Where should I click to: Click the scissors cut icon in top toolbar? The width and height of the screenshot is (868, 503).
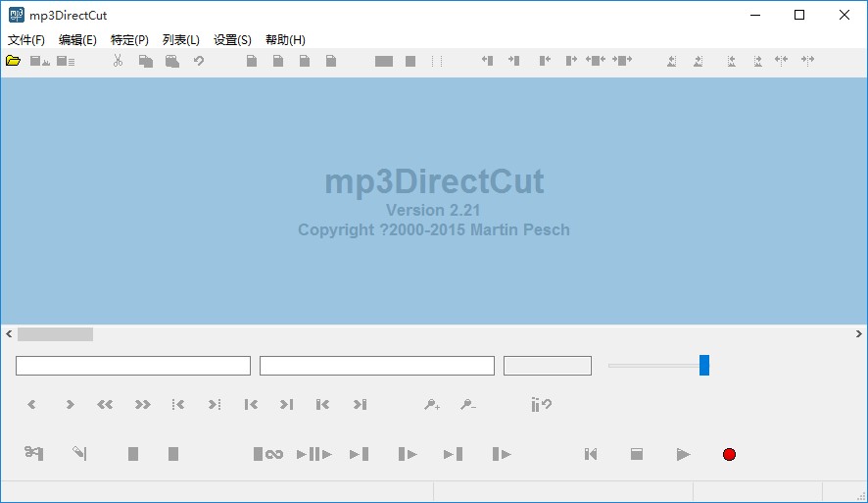[118, 61]
